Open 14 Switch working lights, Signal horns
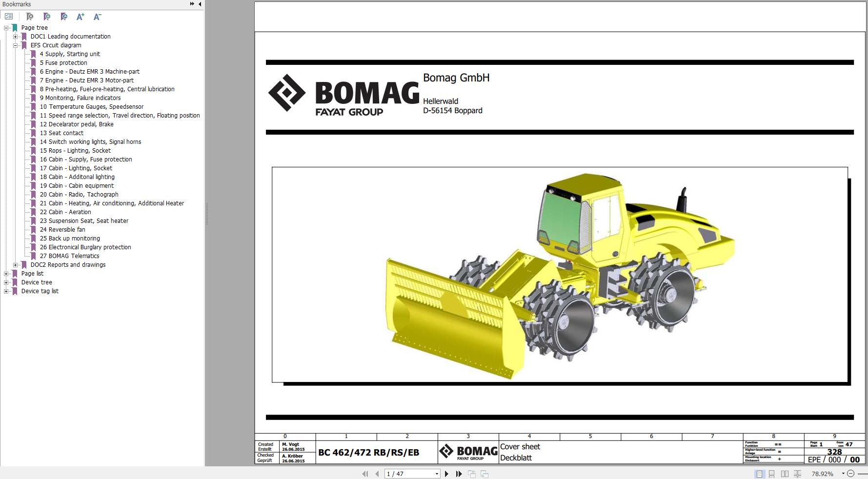868x479 pixels. (x=90, y=142)
